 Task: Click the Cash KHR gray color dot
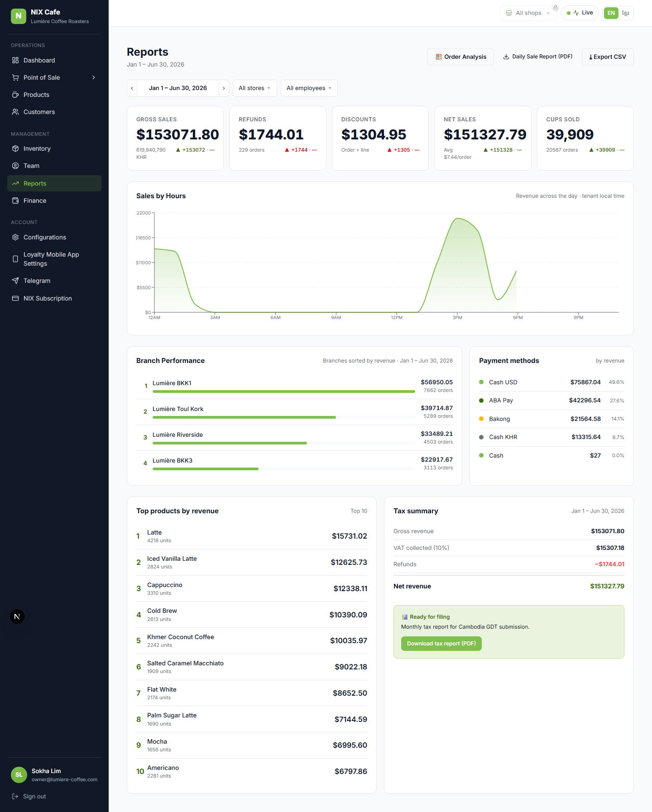481,437
